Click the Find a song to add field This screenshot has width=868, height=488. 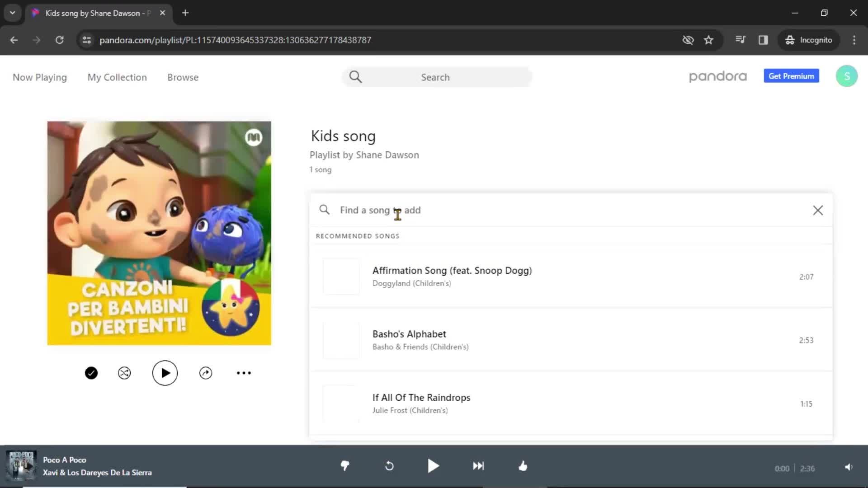click(571, 211)
